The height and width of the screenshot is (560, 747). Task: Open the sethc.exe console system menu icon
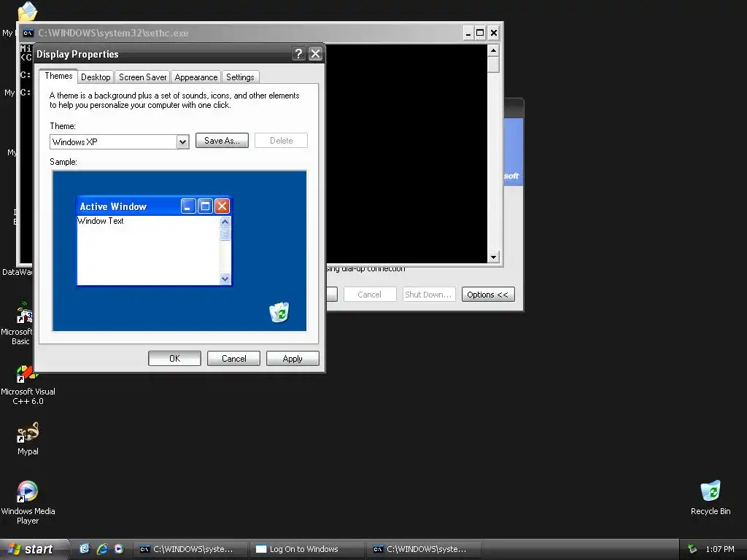pyautogui.click(x=28, y=33)
